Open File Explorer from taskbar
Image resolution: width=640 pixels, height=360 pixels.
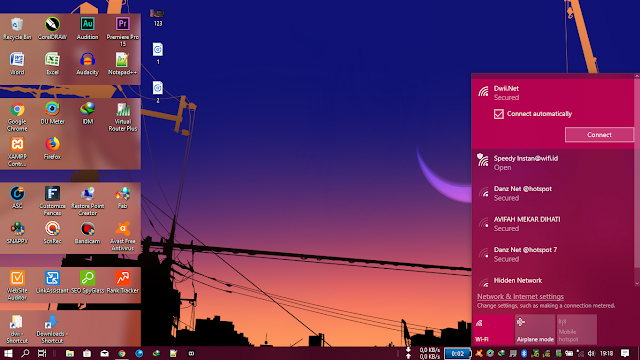70,353
